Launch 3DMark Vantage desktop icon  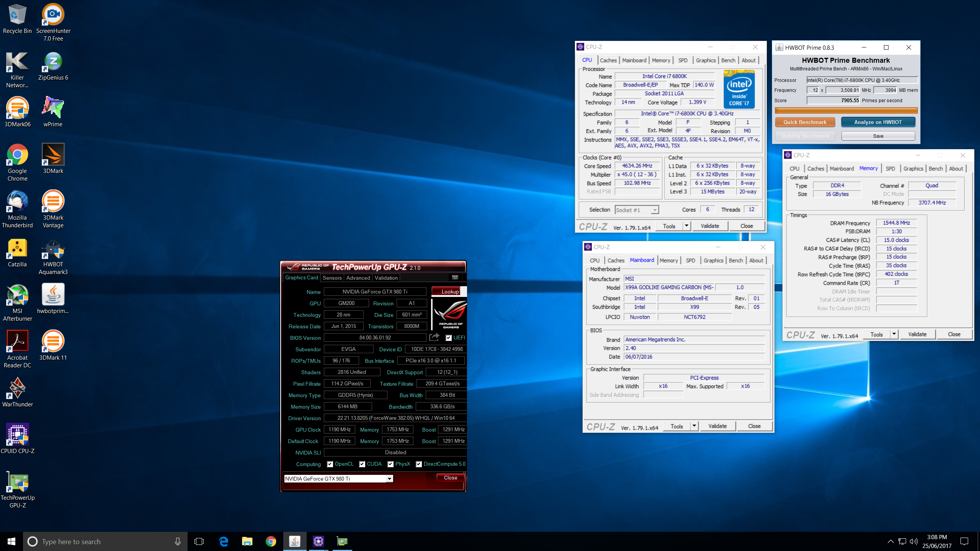point(53,210)
